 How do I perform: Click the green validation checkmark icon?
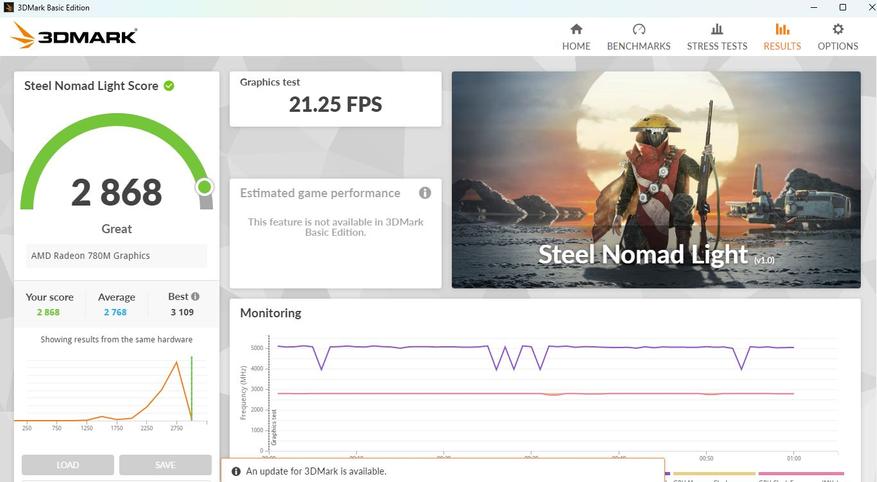coord(169,86)
